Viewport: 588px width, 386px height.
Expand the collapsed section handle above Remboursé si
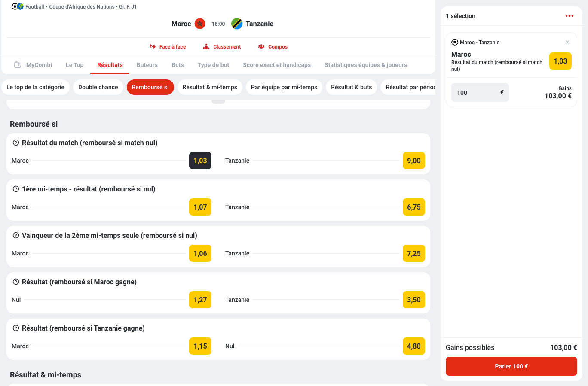218,101
